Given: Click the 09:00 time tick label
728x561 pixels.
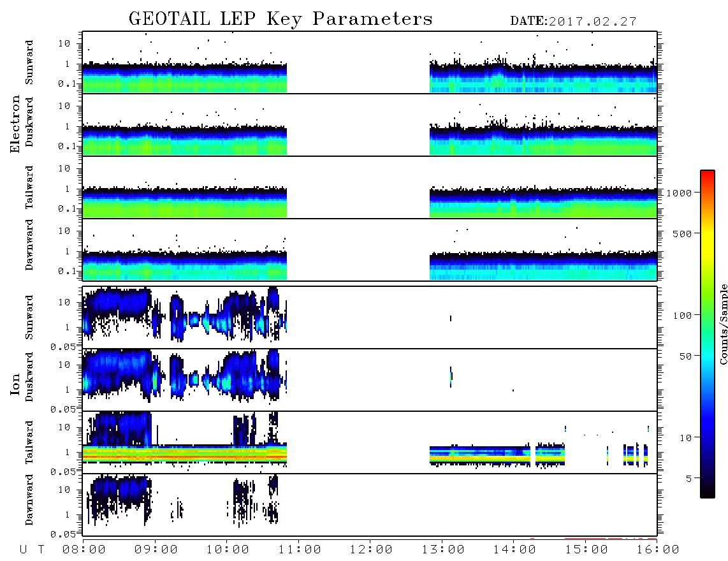Looking at the screenshot, I should (156, 550).
